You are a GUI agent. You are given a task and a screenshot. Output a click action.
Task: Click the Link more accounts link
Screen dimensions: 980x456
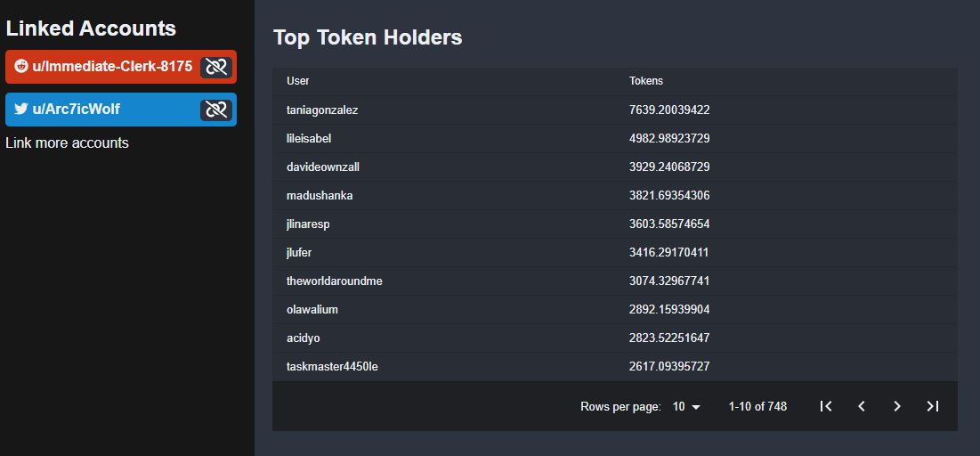(67, 142)
